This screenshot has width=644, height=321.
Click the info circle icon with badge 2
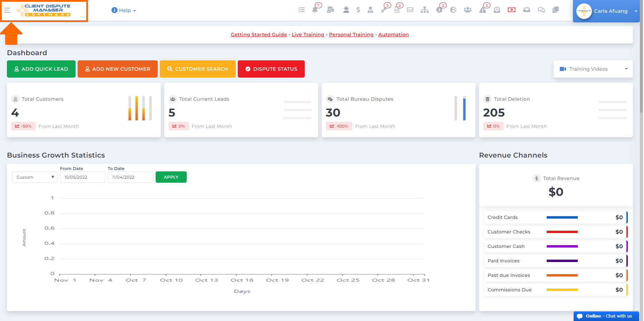point(439,10)
